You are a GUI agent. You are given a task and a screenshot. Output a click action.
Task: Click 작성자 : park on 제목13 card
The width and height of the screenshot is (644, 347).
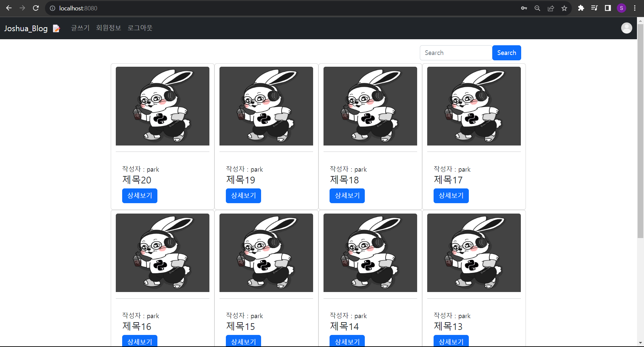[452, 315]
